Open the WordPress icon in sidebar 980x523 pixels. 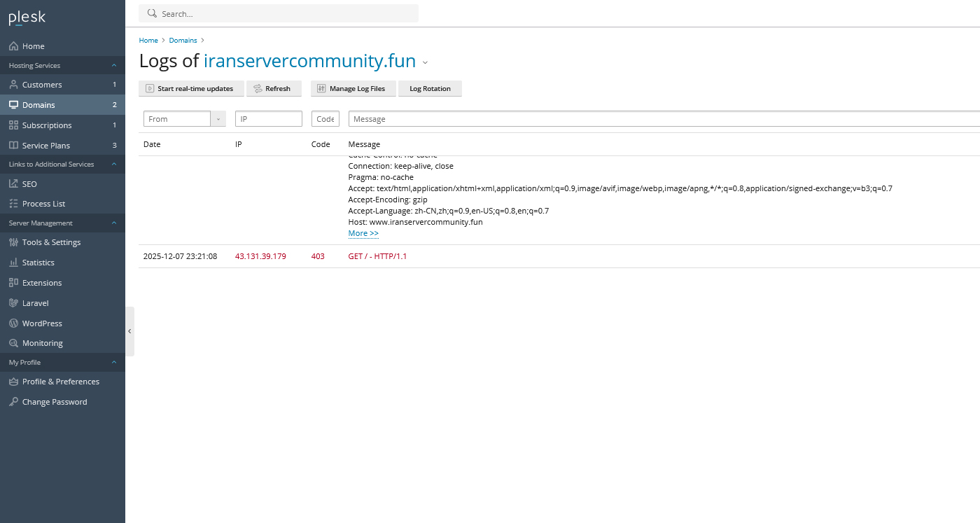click(13, 323)
